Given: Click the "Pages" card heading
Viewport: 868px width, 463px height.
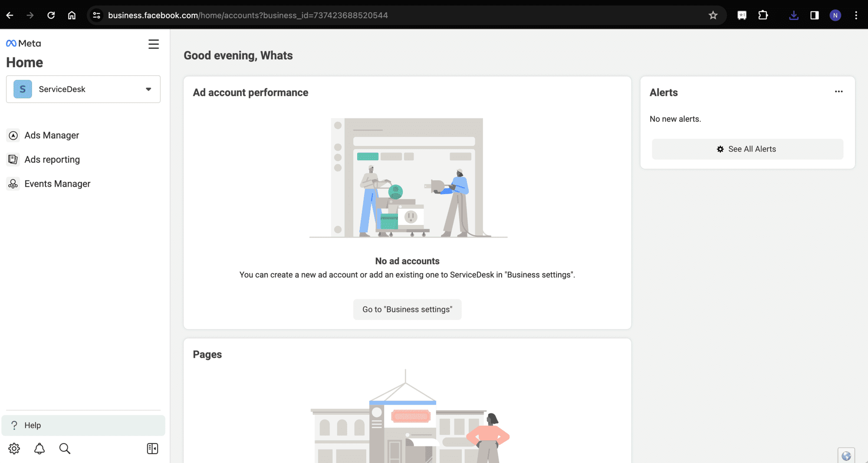Looking at the screenshot, I should point(207,354).
